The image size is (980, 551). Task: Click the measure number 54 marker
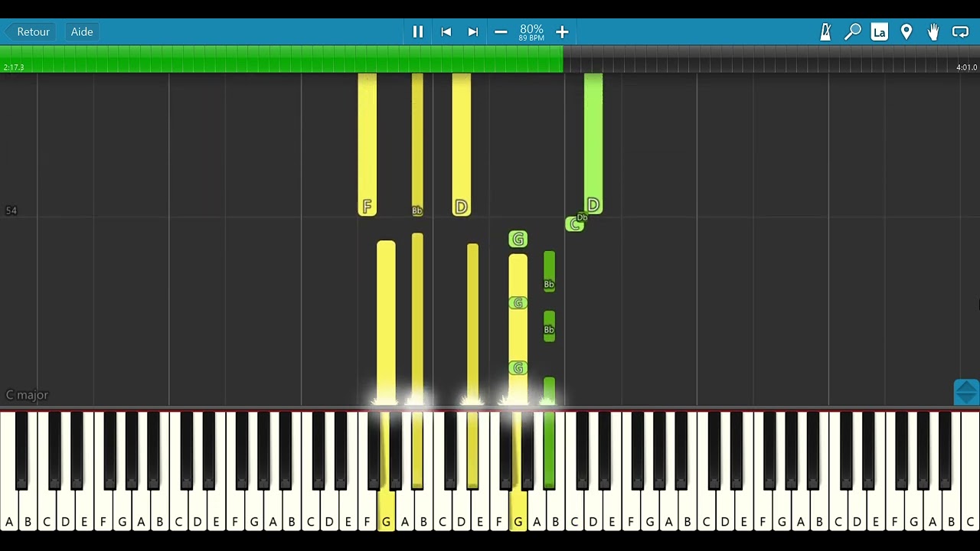click(x=11, y=210)
